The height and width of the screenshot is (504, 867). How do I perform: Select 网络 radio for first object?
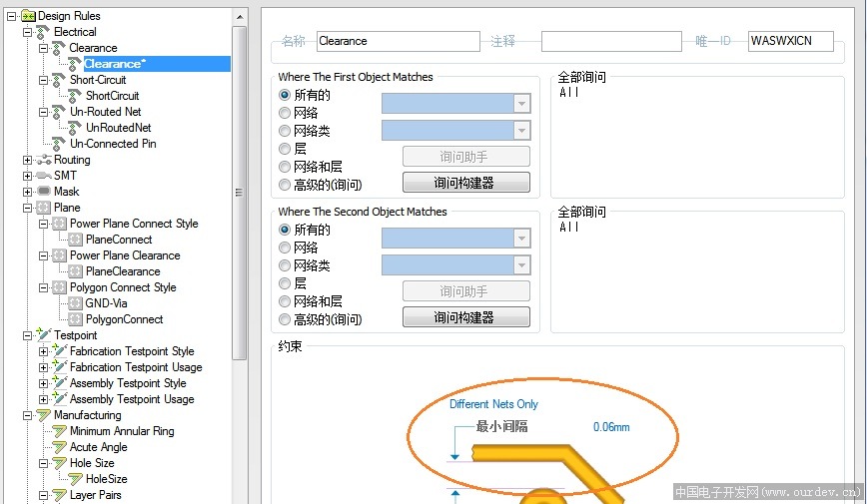pyautogui.click(x=285, y=113)
